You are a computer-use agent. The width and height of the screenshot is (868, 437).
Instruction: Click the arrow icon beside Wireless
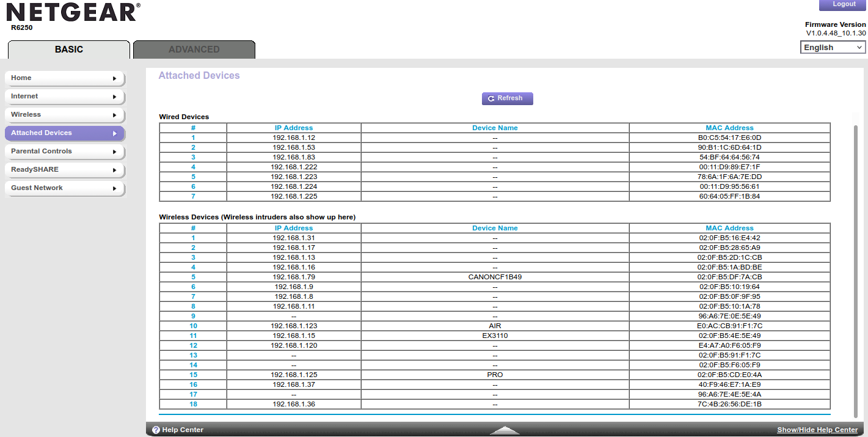click(x=114, y=115)
